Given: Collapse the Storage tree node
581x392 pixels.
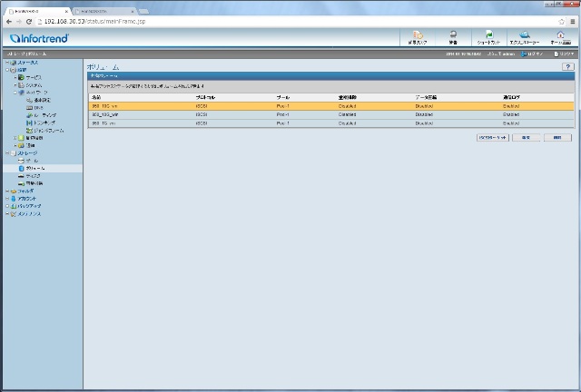Looking at the screenshot, I should [x=6, y=153].
